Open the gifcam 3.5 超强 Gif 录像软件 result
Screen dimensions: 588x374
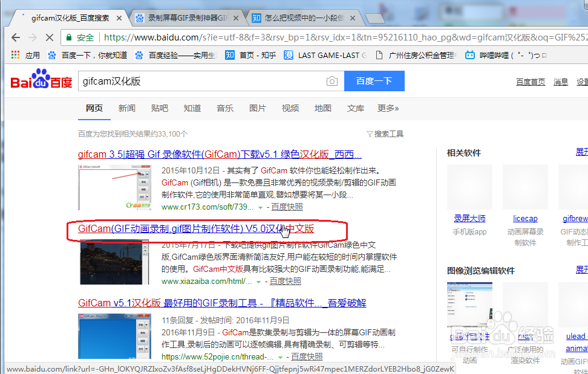click(220, 154)
